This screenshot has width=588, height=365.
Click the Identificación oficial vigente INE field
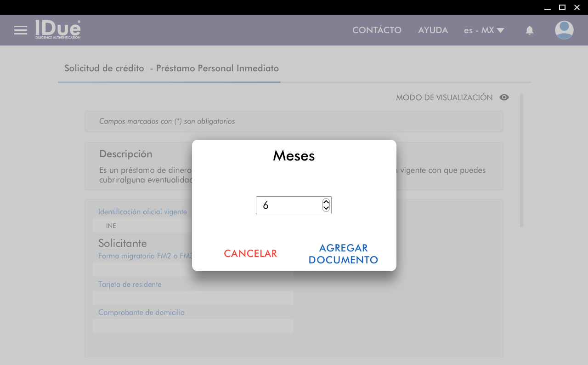(x=142, y=226)
